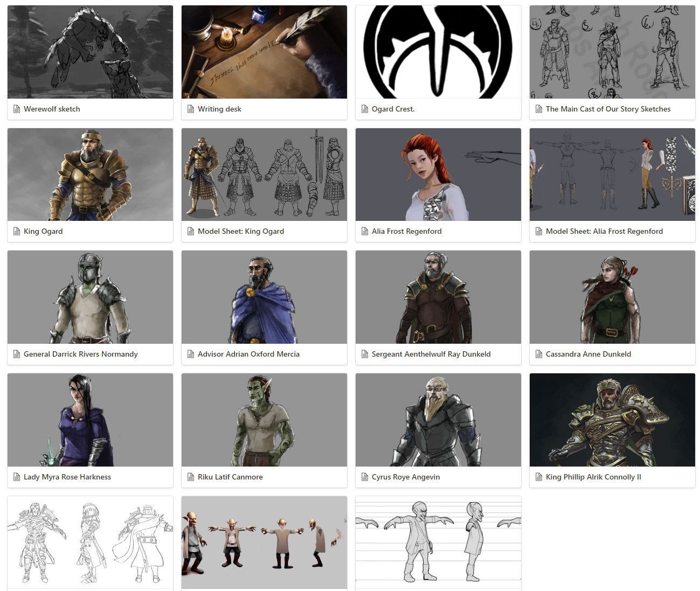Image resolution: width=700 pixels, height=591 pixels.
Task: Click the document icon beside Lady Myra Rose Harkness
Action: point(16,477)
